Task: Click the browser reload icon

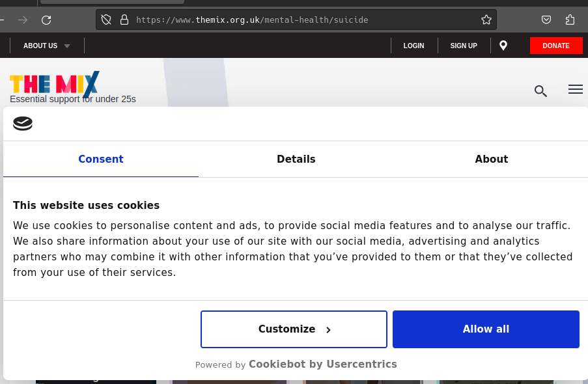Action: 46,20
